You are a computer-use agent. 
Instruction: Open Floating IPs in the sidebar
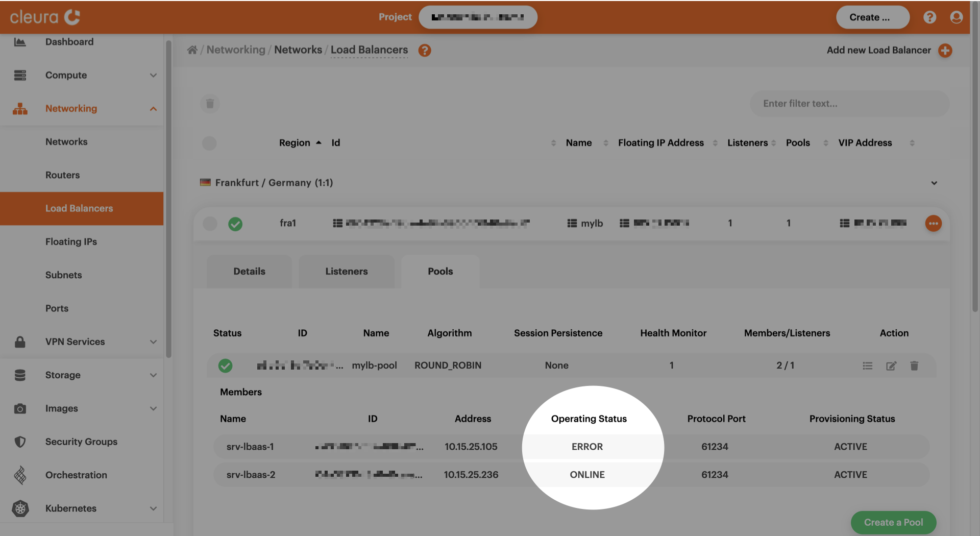(x=71, y=242)
